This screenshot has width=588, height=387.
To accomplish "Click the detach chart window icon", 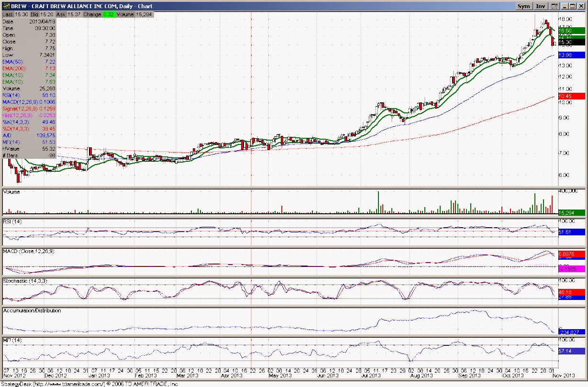I will click(x=555, y=6).
